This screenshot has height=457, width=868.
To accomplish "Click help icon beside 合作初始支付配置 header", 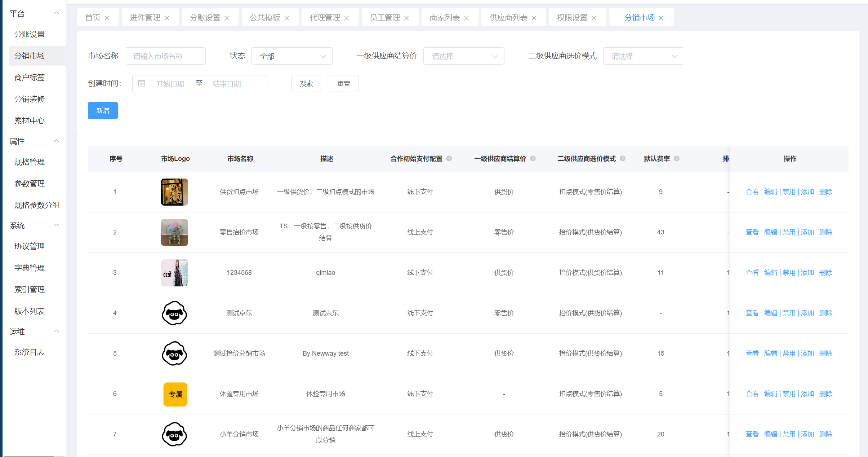I will tap(449, 158).
